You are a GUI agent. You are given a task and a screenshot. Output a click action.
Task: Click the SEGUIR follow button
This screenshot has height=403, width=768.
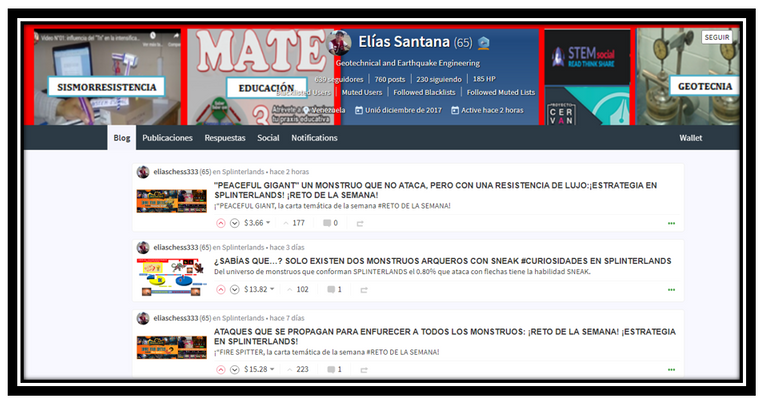(717, 37)
